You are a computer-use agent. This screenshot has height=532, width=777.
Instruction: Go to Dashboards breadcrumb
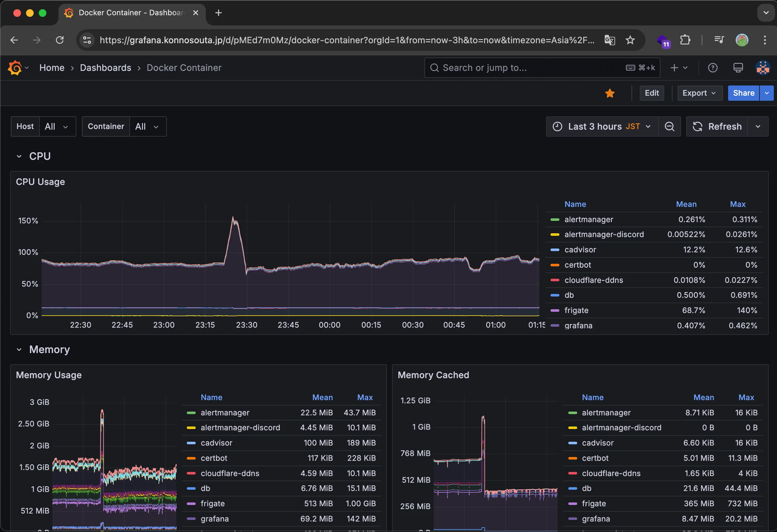pyautogui.click(x=105, y=68)
